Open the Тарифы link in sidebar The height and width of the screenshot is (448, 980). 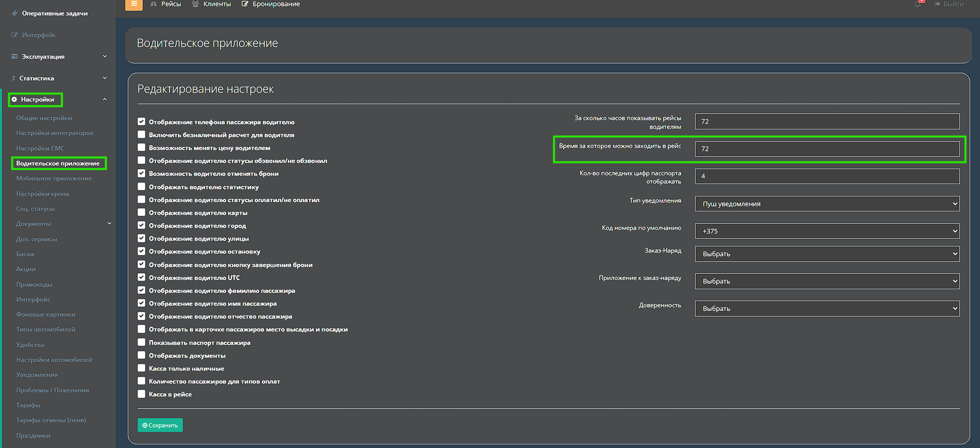pyautogui.click(x=28, y=405)
